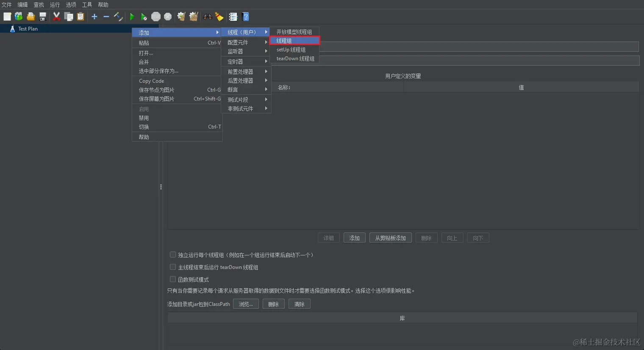Click the Toggle enable/disable toolbar icon
This screenshot has height=350, width=644.
(118, 17)
